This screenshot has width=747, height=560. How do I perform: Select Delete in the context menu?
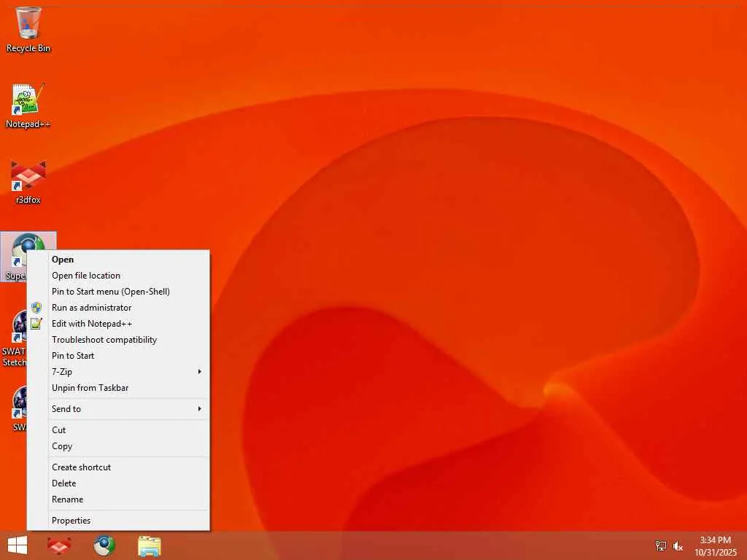pos(118,483)
